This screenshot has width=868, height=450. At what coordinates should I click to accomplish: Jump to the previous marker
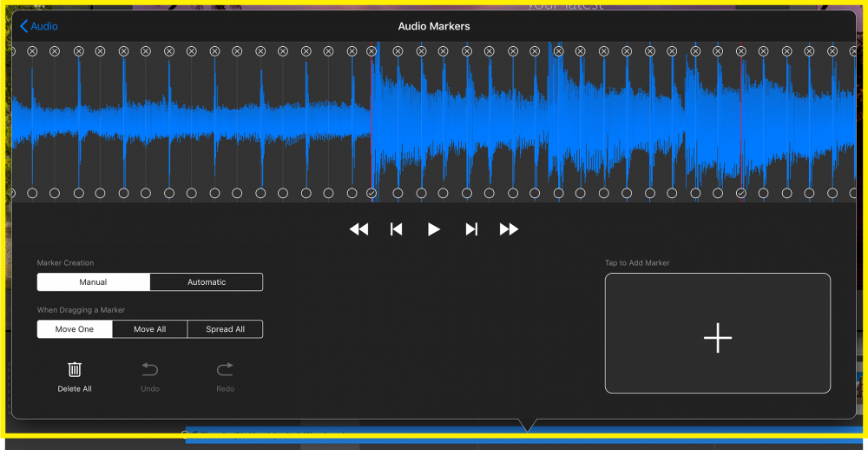click(x=397, y=229)
